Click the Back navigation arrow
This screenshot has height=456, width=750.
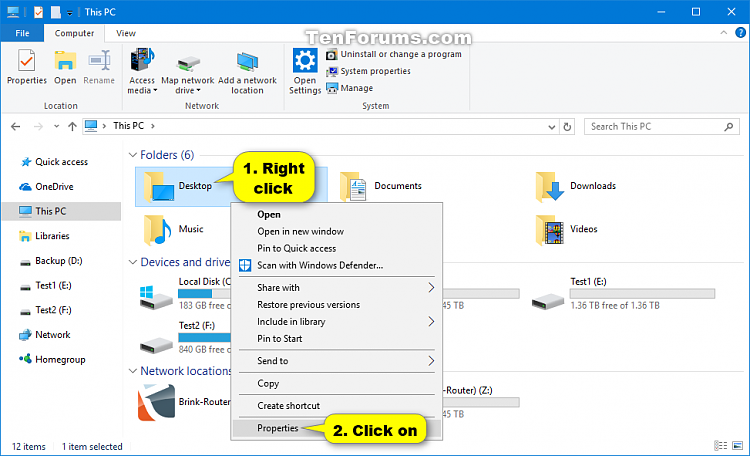pyautogui.click(x=15, y=126)
